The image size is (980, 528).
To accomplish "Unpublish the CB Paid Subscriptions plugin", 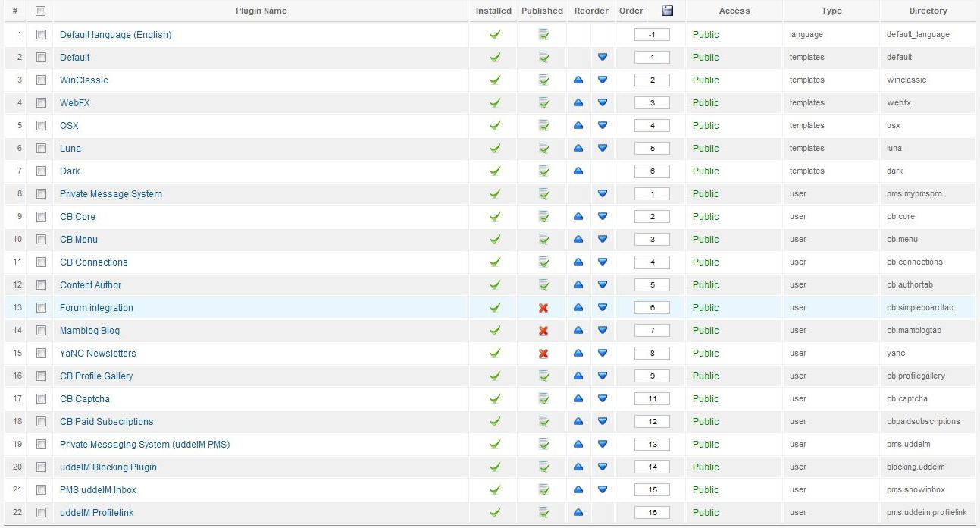I will pyautogui.click(x=543, y=421).
